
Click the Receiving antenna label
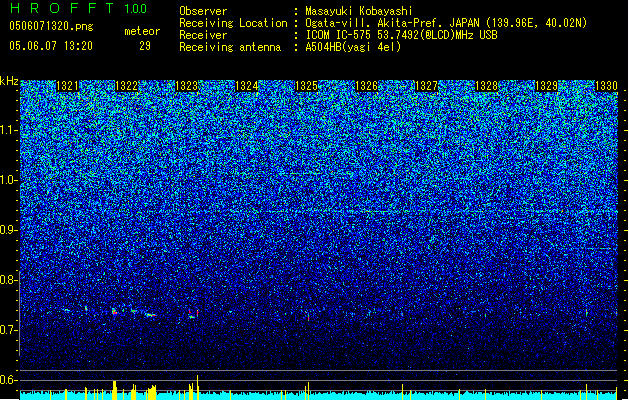point(230,47)
